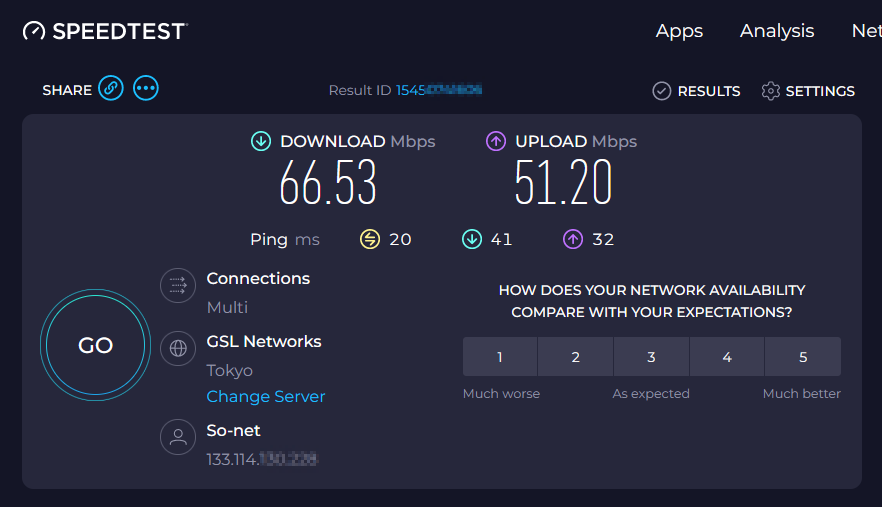882x507 pixels.
Task: Click the 'Much better' scale label
Action: click(x=802, y=394)
